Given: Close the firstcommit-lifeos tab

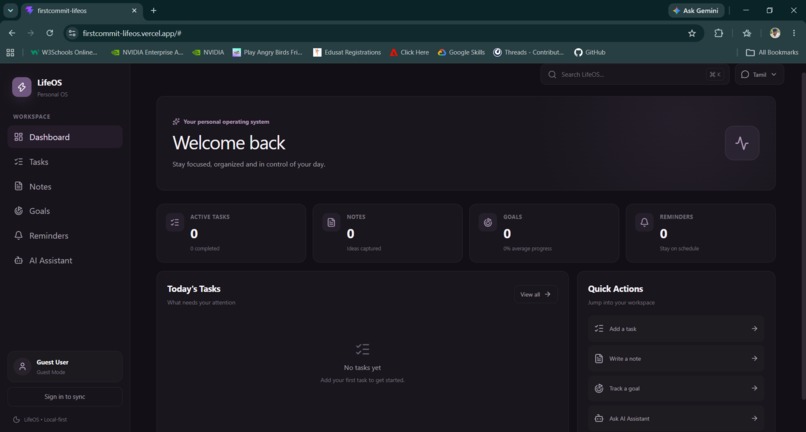Looking at the screenshot, I should click(134, 10).
